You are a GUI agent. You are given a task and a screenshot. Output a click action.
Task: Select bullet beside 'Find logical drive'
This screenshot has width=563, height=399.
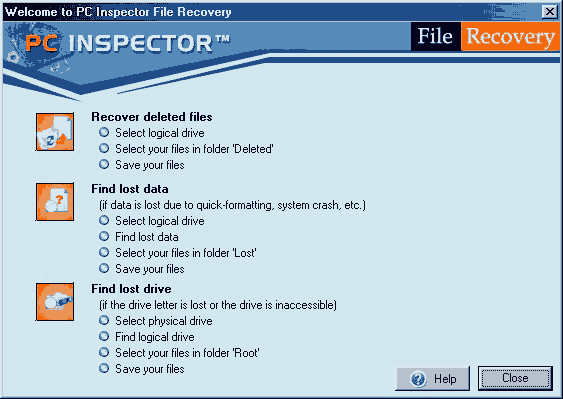pos(104,336)
